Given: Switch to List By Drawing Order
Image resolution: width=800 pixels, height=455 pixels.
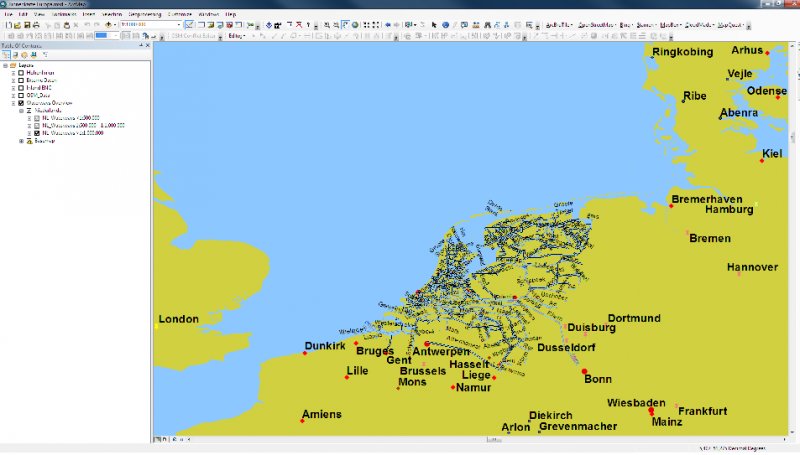Looking at the screenshot, I should tap(7, 54).
